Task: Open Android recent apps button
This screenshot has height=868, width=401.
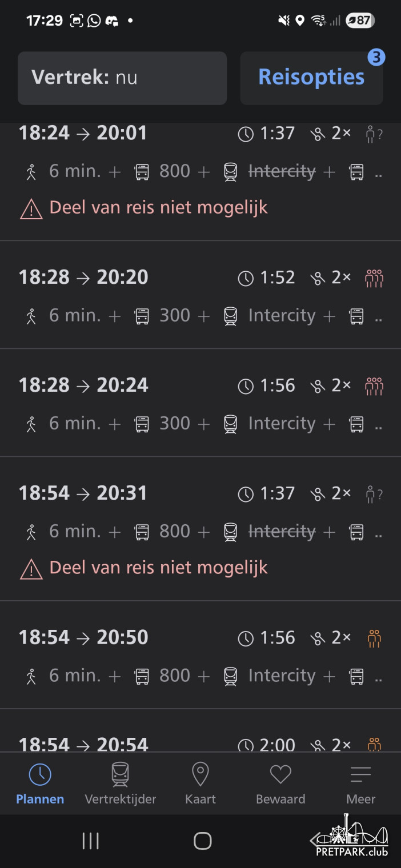Action: 90,841
